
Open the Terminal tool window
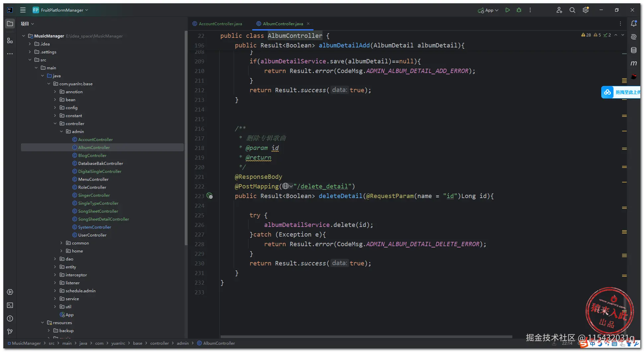point(10,305)
